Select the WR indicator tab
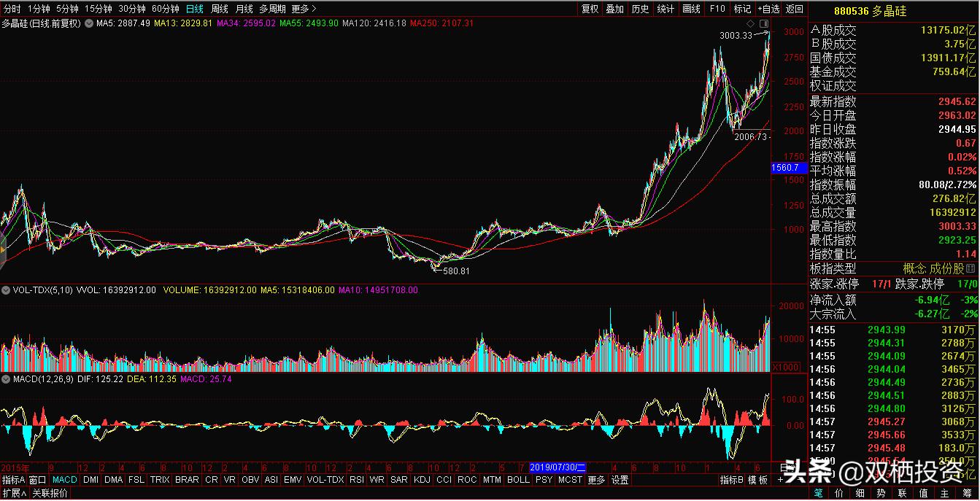The height and width of the screenshot is (501, 980). click(377, 480)
